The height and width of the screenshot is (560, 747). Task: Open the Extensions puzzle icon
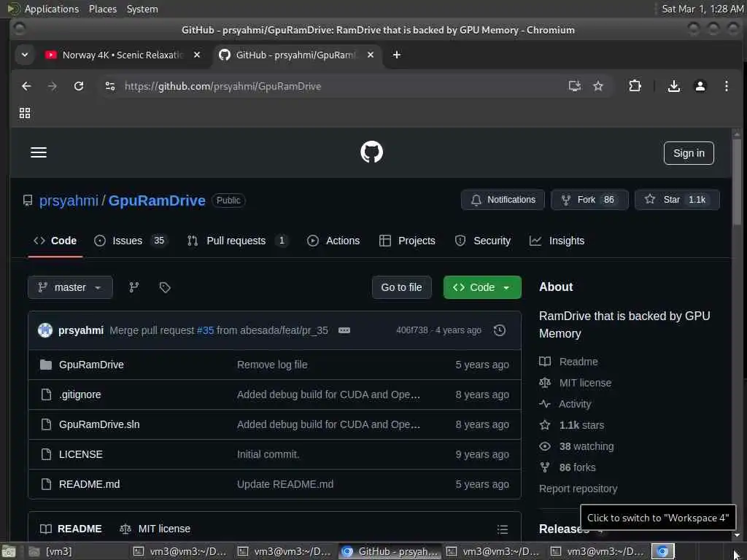tap(635, 86)
